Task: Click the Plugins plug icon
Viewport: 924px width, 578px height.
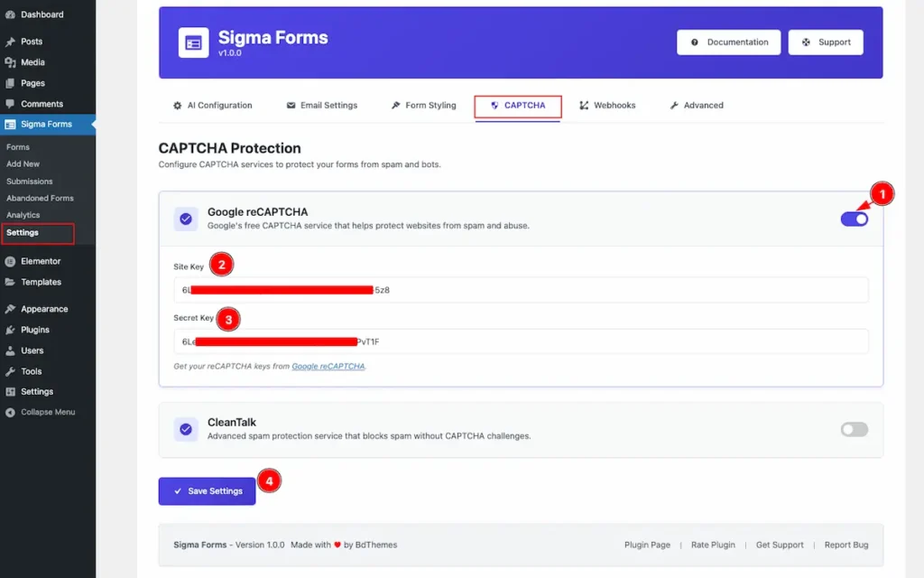Action: click(x=10, y=330)
